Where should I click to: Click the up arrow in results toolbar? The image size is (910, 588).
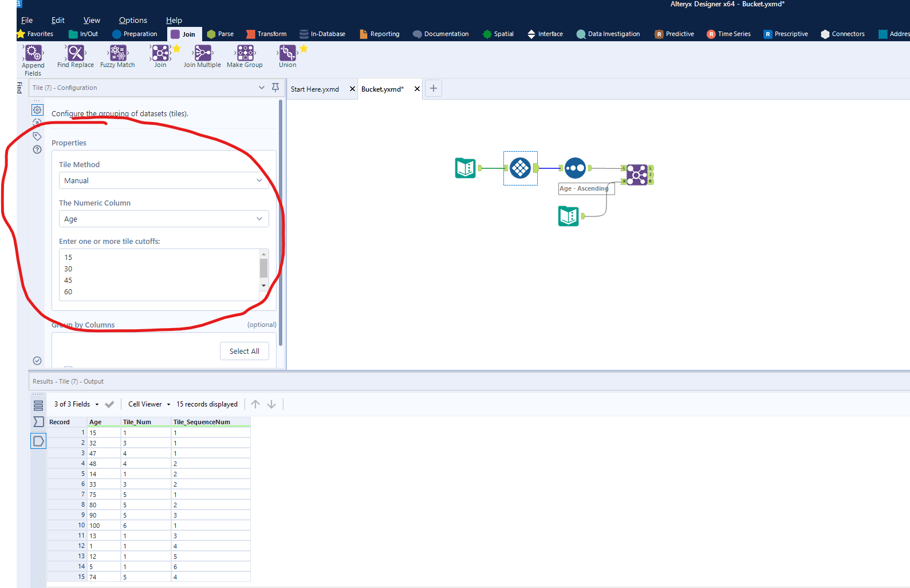point(255,404)
